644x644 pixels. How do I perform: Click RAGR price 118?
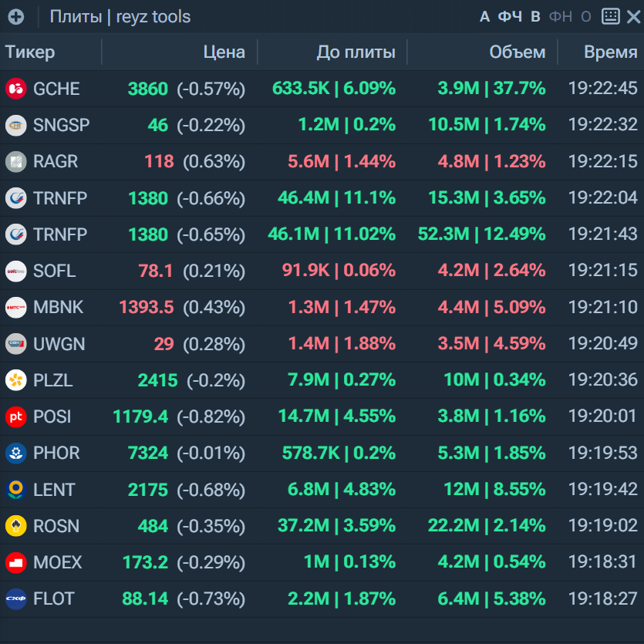coord(160,161)
